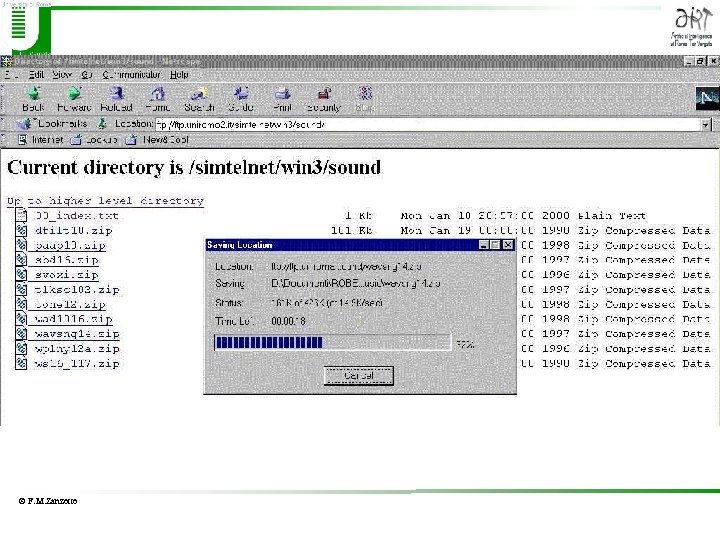Click the zip icon beside dtilt10.zip
Screen dimensions: 720x540
pos(21,230)
